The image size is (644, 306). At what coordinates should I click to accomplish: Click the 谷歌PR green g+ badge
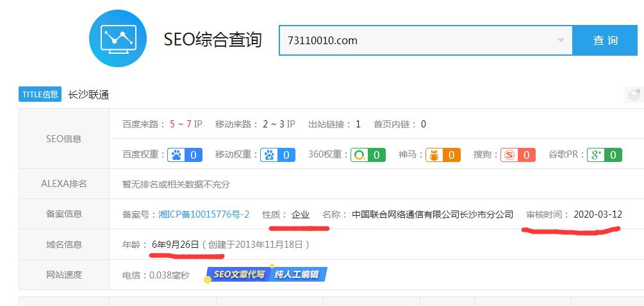(604, 155)
